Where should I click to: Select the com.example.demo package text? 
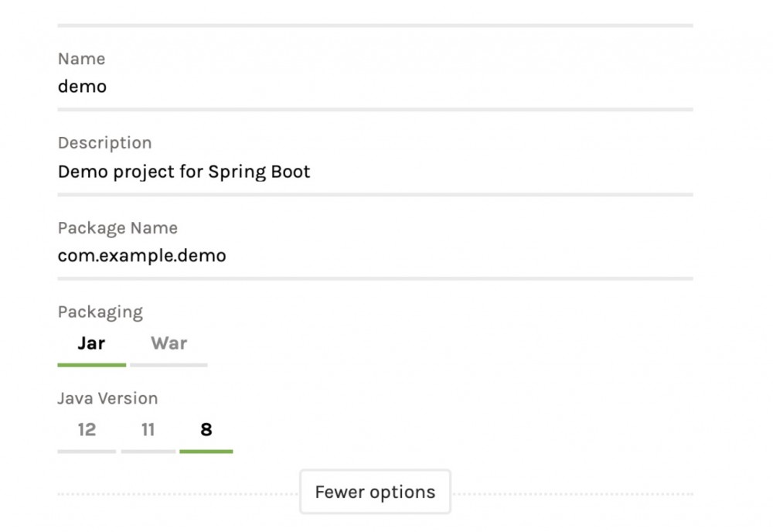(x=142, y=255)
